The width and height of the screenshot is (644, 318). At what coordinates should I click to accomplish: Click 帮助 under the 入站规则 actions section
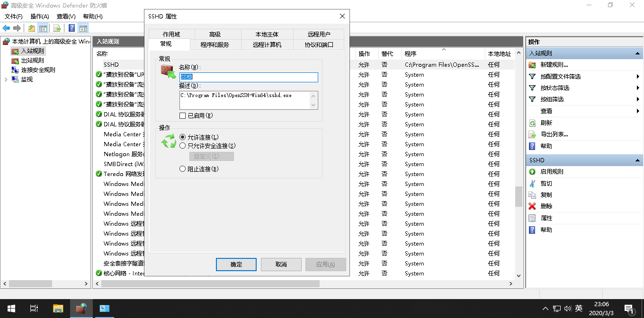pyautogui.click(x=546, y=146)
